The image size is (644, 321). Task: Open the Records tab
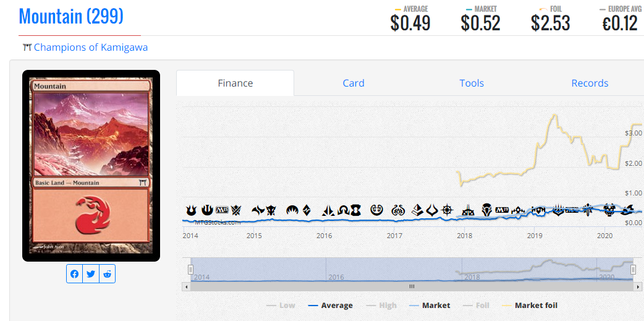(x=590, y=83)
